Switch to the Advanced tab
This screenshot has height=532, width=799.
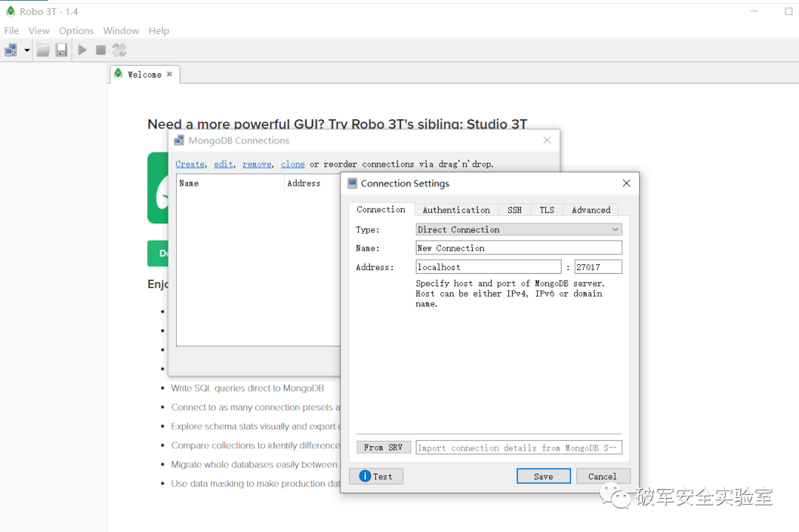coord(590,210)
